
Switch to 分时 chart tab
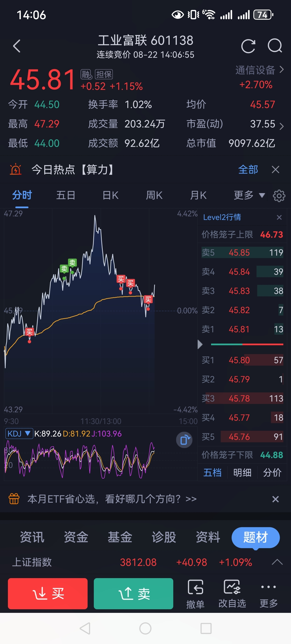tap(22, 195)
